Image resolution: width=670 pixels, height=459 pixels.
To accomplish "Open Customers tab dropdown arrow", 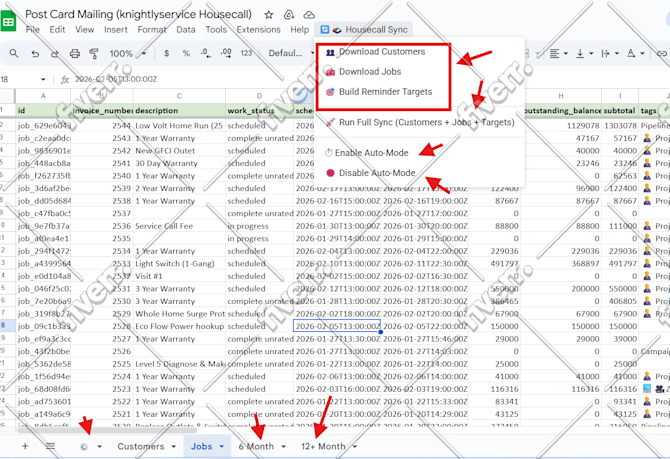I will click(173, 447).
